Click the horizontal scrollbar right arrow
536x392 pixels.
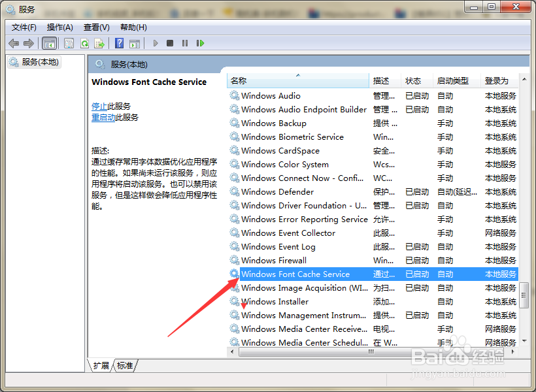pyautogui.click(x=512, y=351)
